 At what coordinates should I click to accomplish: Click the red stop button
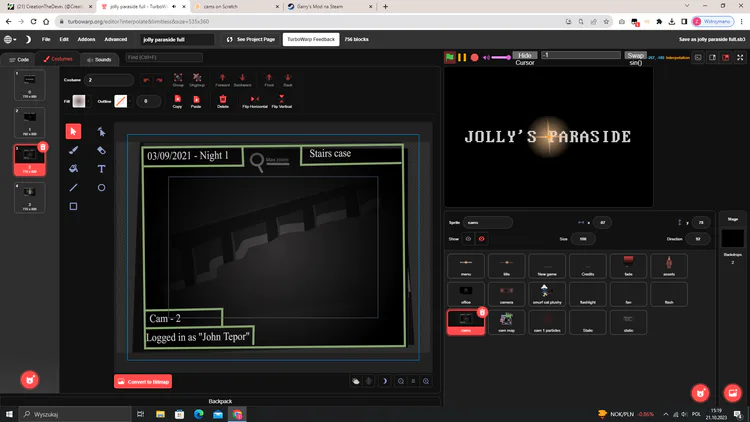coord(474,57)
